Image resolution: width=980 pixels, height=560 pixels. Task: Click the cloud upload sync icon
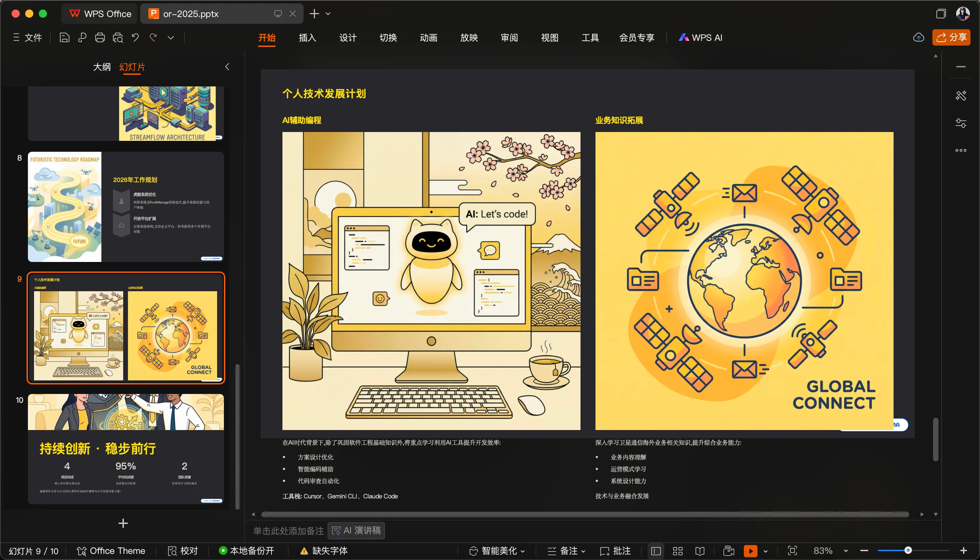918,37
